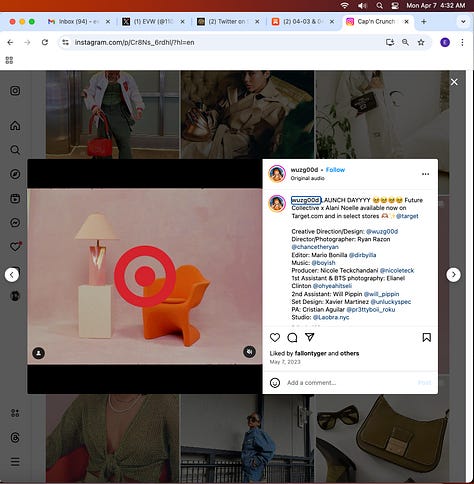474x484 pixels.
Task: Show tagged people on video
Action: 39,353
